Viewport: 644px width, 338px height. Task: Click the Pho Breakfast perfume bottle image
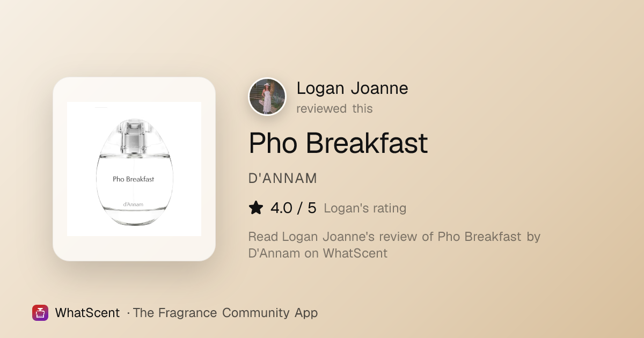pos(134,169)
